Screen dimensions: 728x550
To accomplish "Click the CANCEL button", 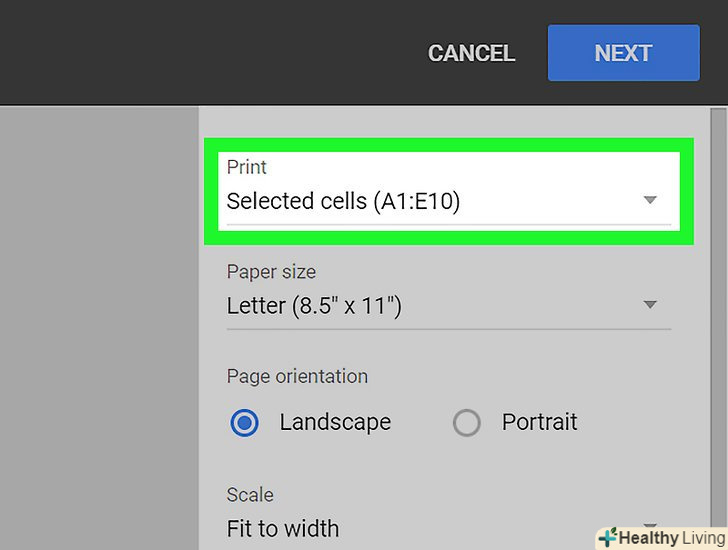I will (x=471, y=53).
